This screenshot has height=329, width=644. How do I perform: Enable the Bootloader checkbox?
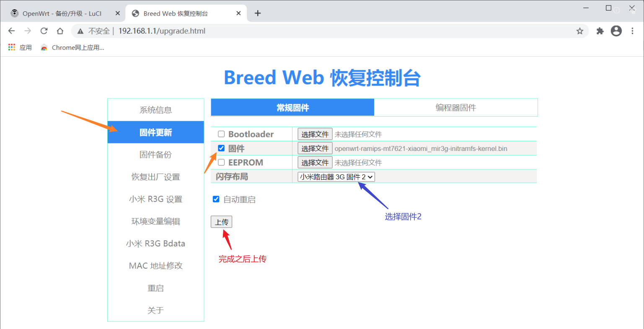[221, 134]
